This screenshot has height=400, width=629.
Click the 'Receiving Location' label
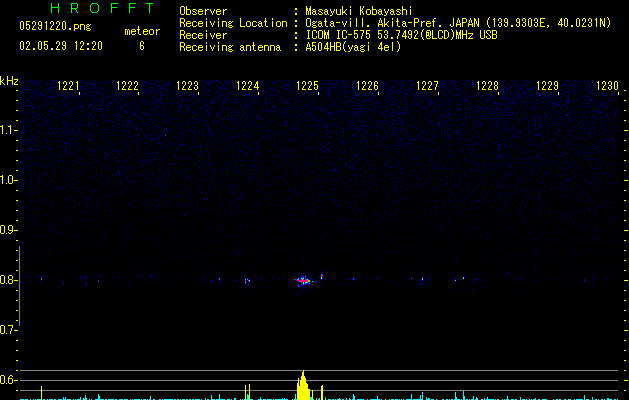[x=233, y=23]
